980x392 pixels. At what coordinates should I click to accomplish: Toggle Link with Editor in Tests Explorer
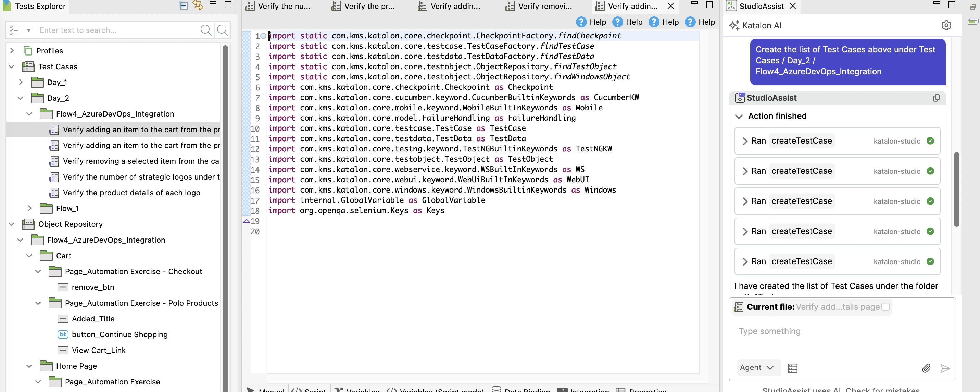point(197,5)
